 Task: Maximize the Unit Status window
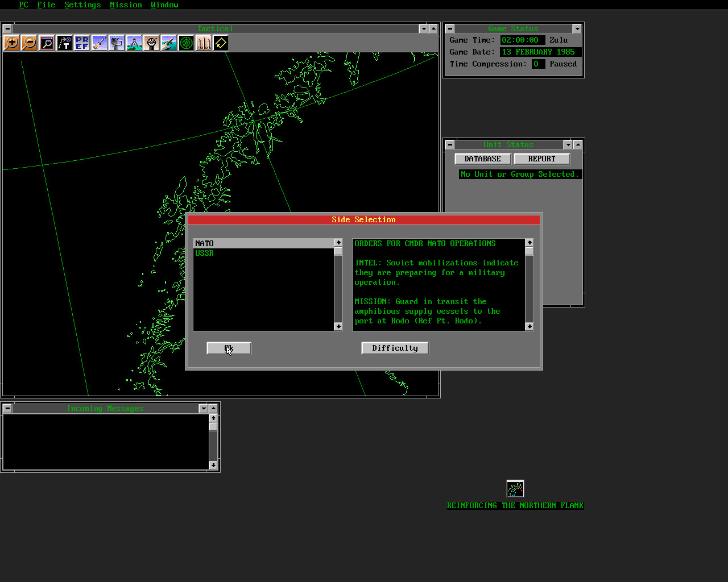click(578, 144)
